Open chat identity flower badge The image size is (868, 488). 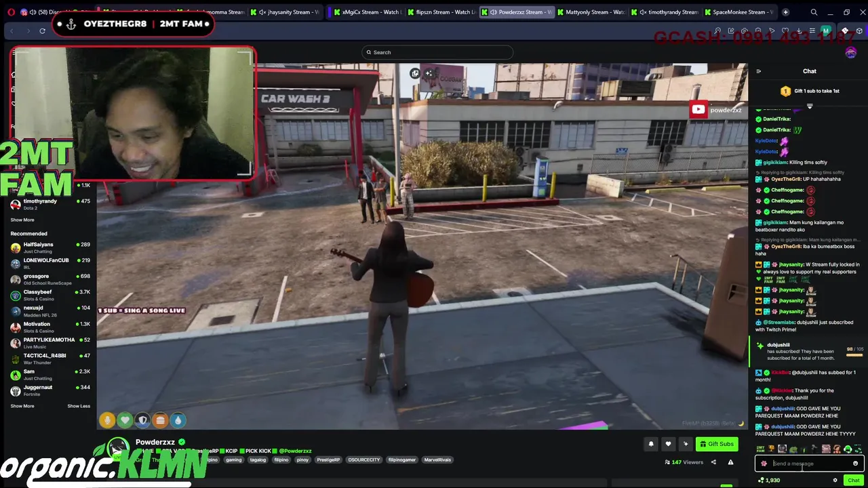pyautogui.click(x=764, y=464)
